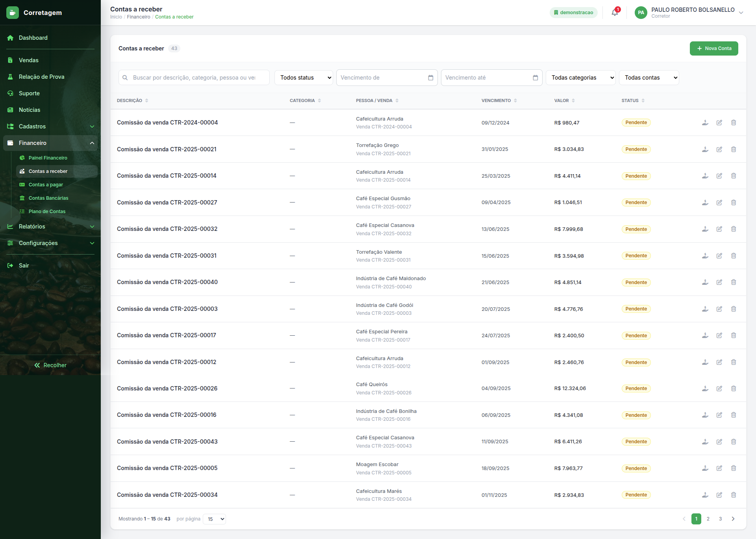
Task: Expand the Relatórios sidebar menu
Action: [50, 227]
